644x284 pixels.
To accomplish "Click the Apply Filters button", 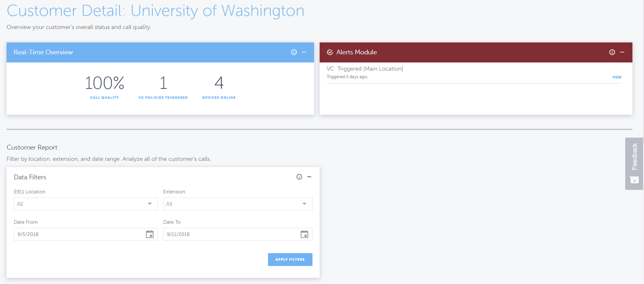I will [x=290, y=260].
